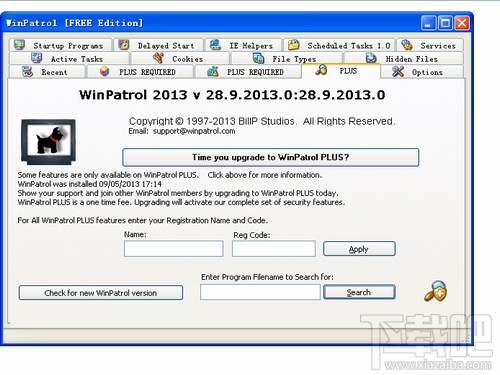The image size is (500, 375).
Task: Focus the registration Name field
Action: click(174, 249)
